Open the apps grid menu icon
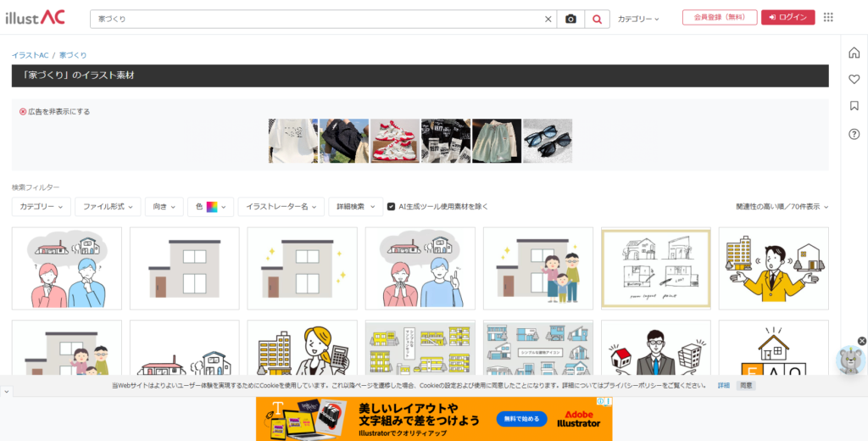Image resolution: width=868 pixels, height=441 pixels. [x=828, y=17]
